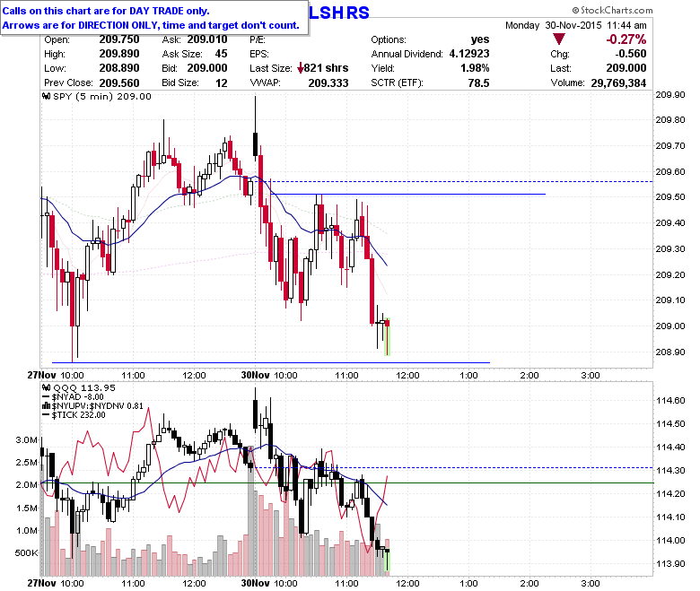Image resolution: width=700 pixels, height=591 pixels.
Task: Click the 500K volume axis label
Action: (x=26, y=553)
